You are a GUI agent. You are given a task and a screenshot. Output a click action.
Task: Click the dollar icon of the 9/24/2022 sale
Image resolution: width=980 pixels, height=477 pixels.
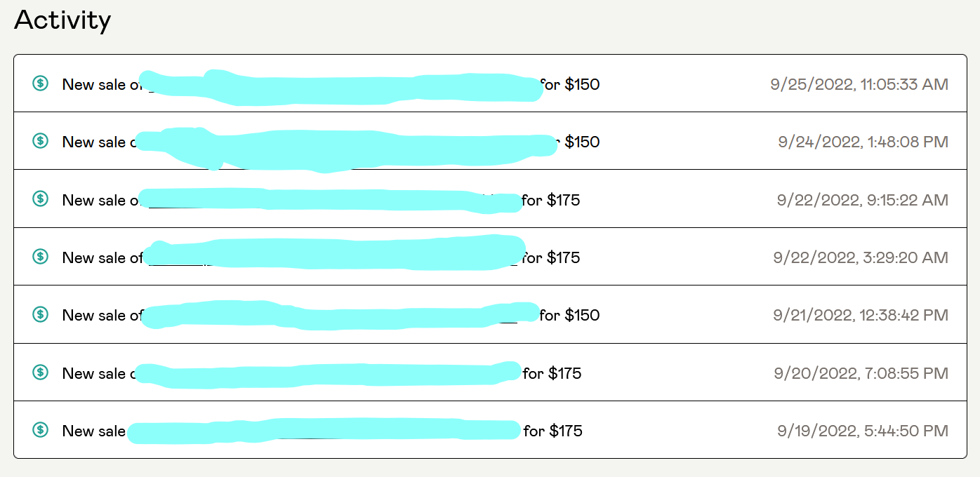41,141
